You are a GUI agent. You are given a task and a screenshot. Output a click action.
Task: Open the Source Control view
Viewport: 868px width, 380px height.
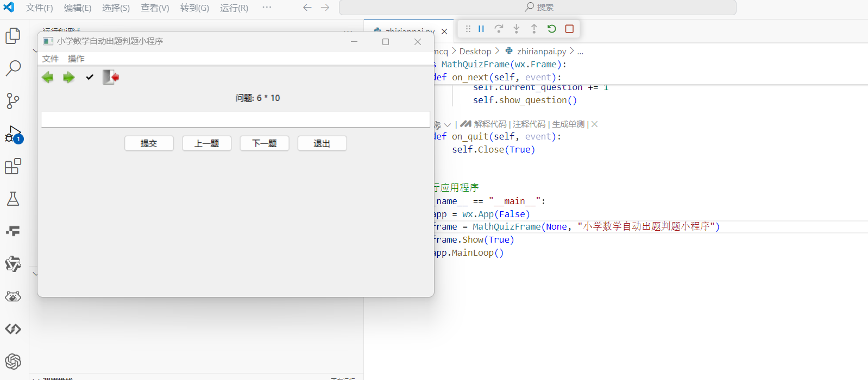point(13,100)
